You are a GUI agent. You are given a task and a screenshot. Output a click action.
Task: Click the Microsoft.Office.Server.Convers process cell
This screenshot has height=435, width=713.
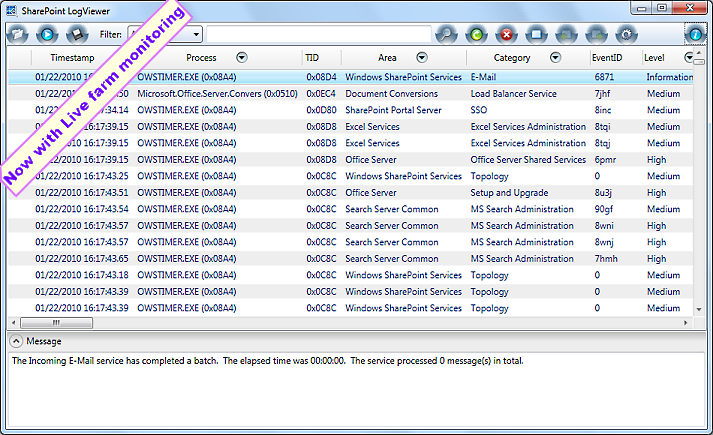(x=217, y=94)
